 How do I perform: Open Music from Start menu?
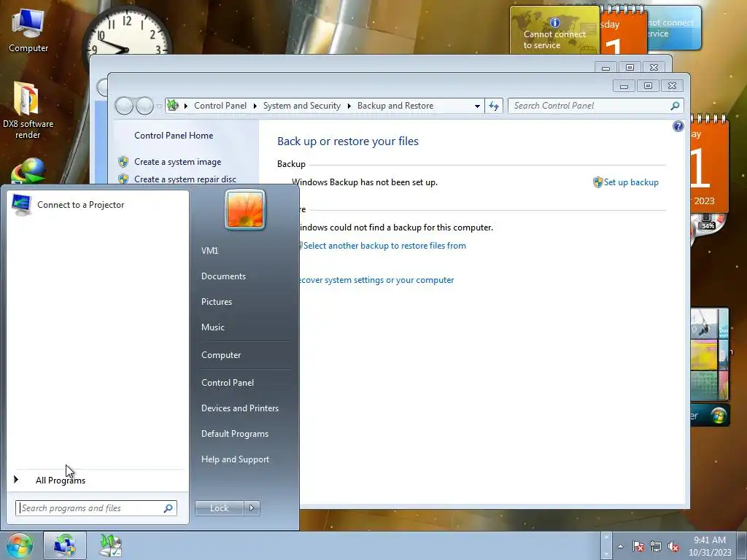pos(213,327)
